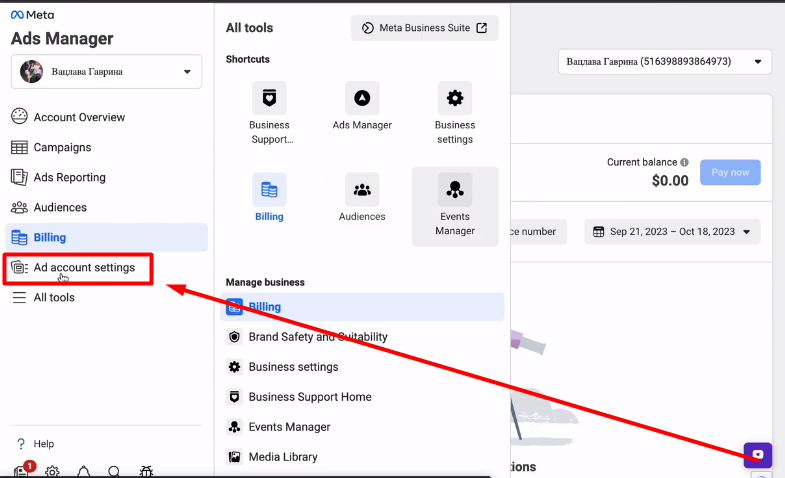
Task: Select Ad account settings in sidebar
Action: (x=84, y=267)
